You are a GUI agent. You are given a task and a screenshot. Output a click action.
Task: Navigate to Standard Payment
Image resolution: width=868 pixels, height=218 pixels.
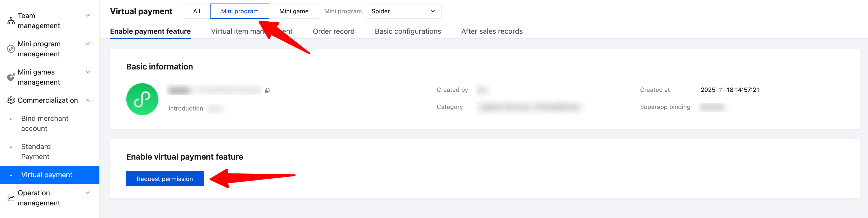point(36,152)
